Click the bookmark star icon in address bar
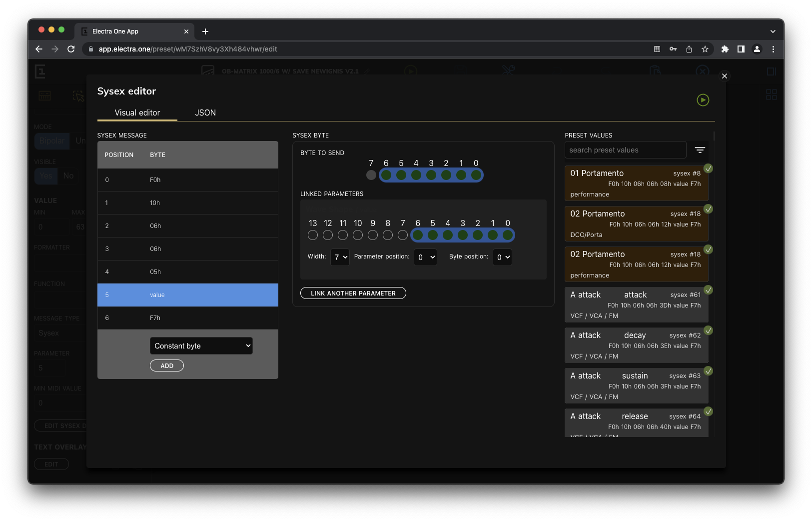This screenshot has height=521, width=812. [x=705, y=49]
